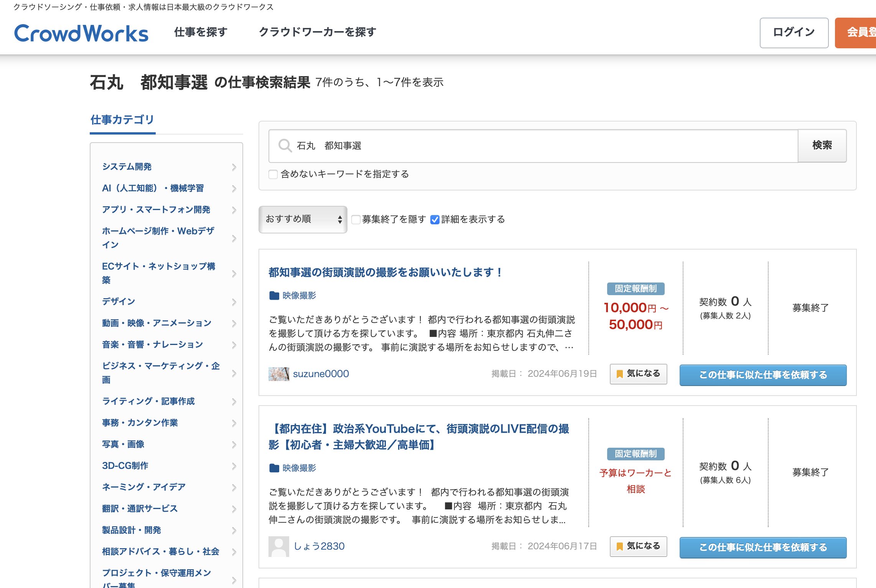Check 募集終了を隠す option
This screenshot has height=588, width=876.
(x=356, y=220)
